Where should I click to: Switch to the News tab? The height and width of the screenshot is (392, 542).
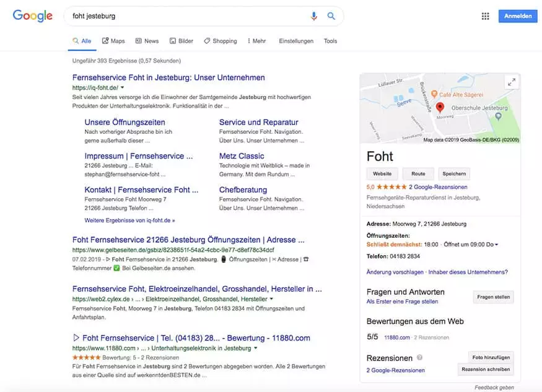coord(147,41)
